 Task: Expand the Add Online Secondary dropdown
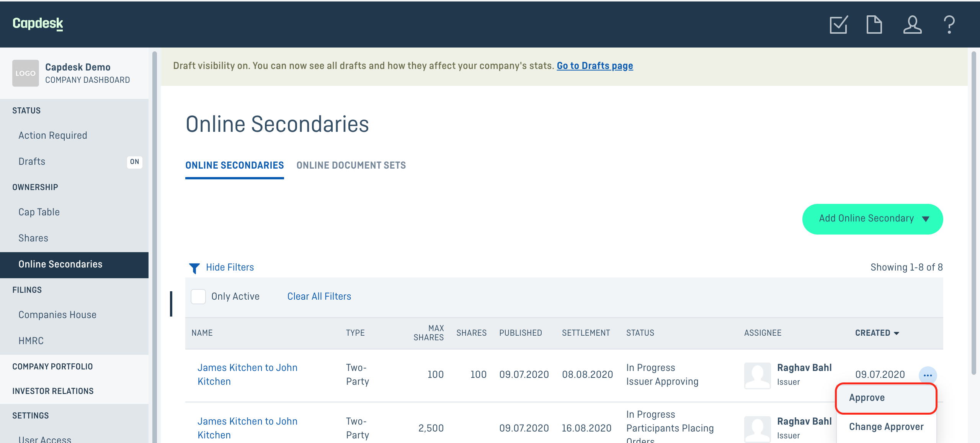click(x=872, y=219)
